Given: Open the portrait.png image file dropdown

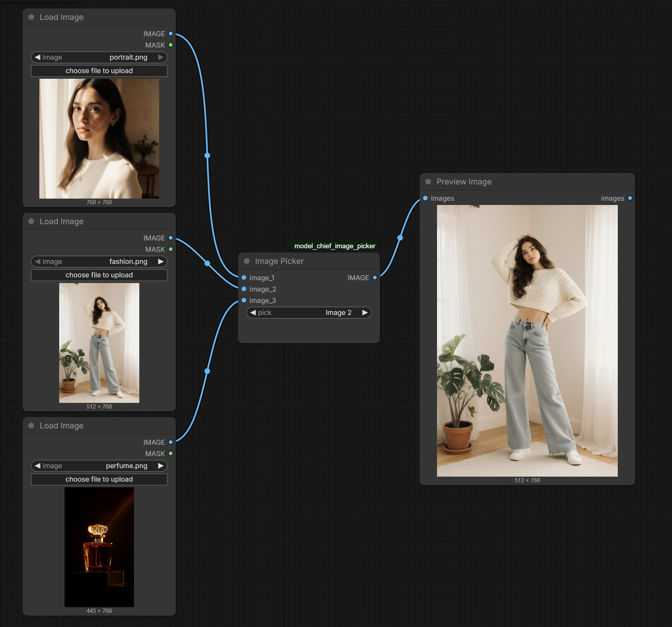Looking at the screenshot, I should (x=99, y=57).
